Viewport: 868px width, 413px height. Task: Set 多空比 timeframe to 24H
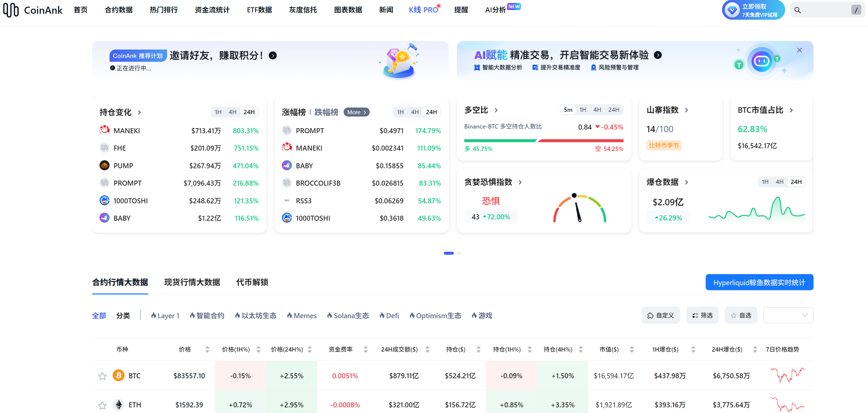coord(613,110)
